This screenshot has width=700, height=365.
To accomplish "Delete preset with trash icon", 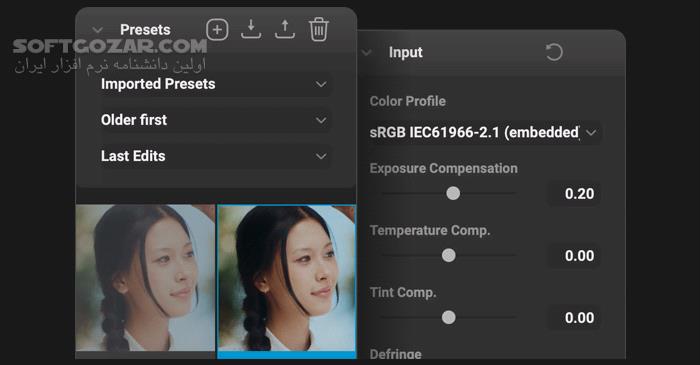I will pyautogui.click(x=319, y=29).
